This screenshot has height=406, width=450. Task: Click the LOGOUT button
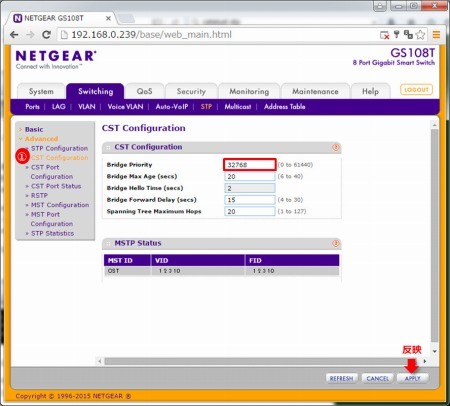416,90
